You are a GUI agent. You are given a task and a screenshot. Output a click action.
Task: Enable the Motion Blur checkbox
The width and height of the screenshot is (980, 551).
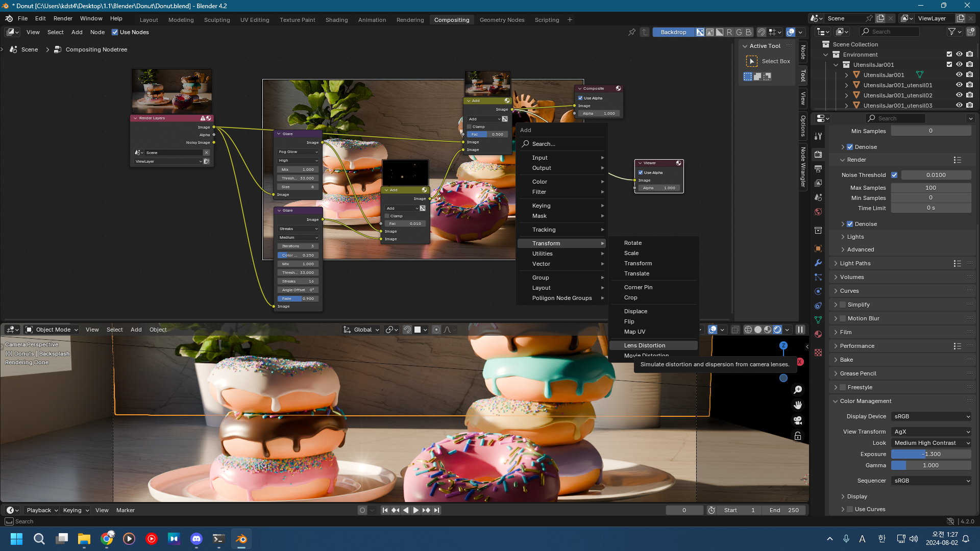pyautogui.click(x=843, y=318)
